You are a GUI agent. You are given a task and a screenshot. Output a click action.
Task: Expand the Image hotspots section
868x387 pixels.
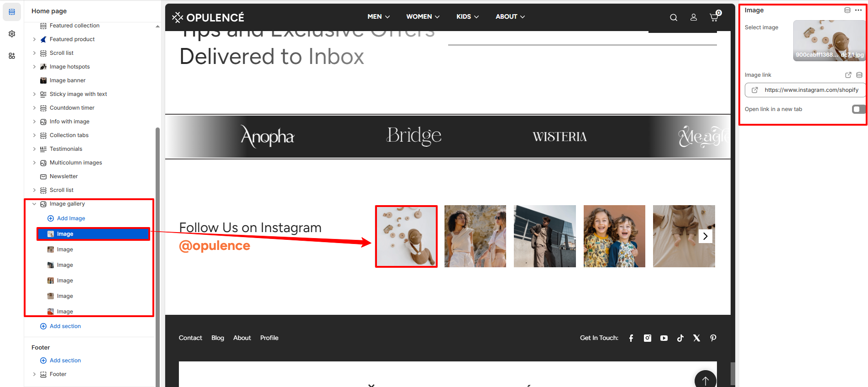34,67
